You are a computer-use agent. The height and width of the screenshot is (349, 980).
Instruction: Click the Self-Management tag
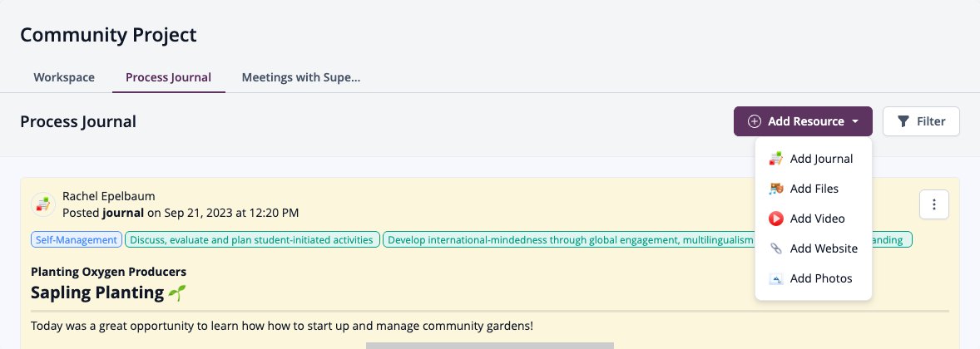click(x=77, y=240)
